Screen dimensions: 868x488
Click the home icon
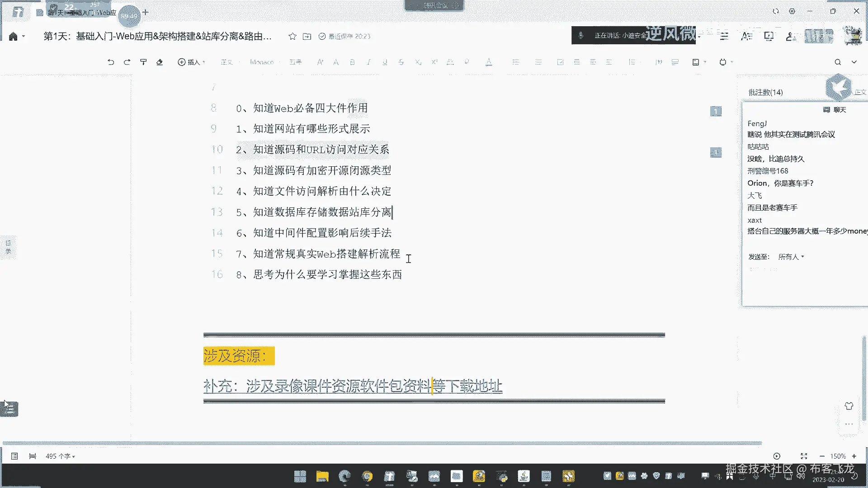tap(13, 36)
